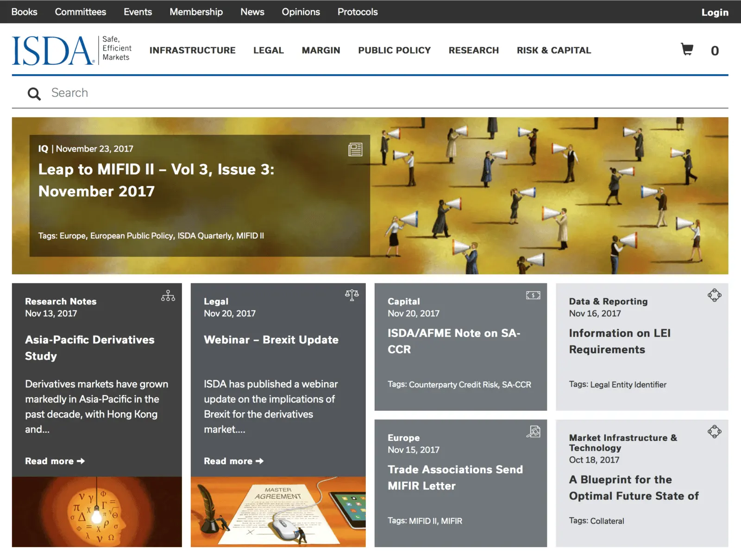Screen dimensions: 741x560
Task: Open Asia-Pacific Derivatives Study article
Action: click(x=90, y=348)
